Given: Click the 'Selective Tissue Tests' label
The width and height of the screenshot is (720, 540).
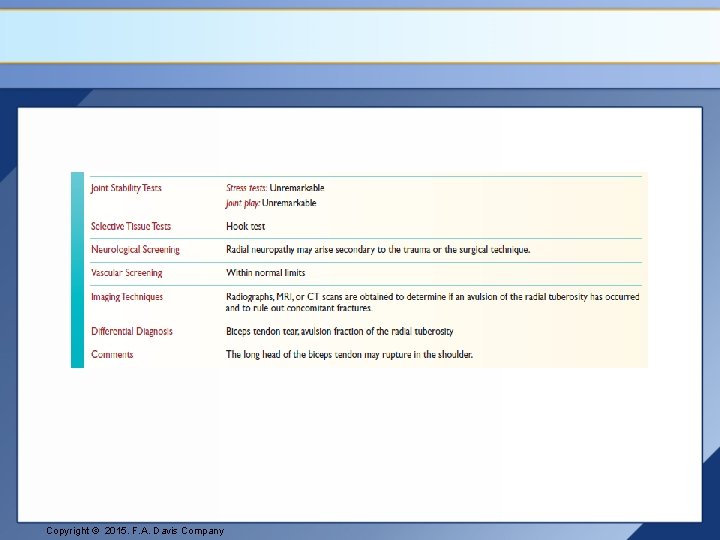Looking at the screenshot, I should tap(131, 226).
